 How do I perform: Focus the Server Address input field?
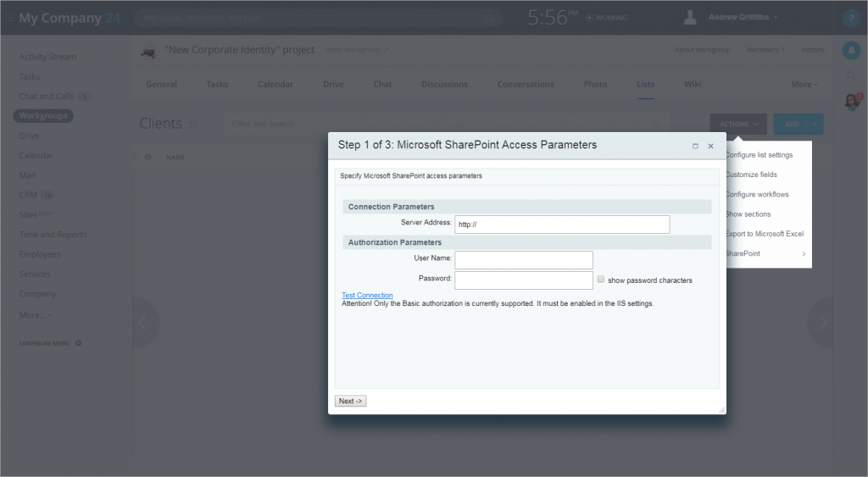[x=562, y=225]
